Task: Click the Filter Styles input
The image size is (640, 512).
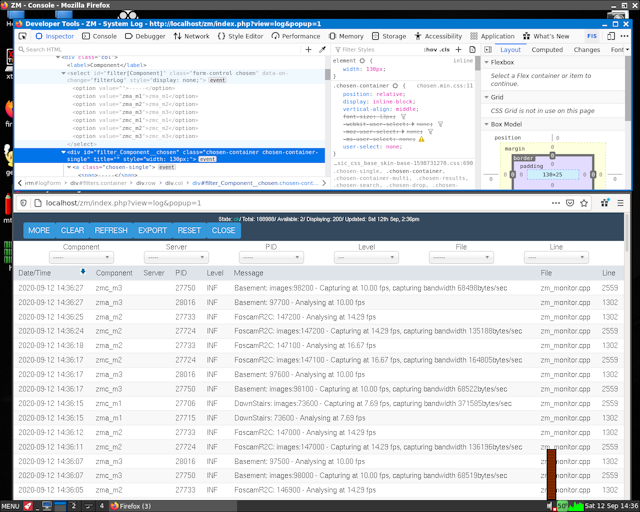Action: (x=378, y=49)
